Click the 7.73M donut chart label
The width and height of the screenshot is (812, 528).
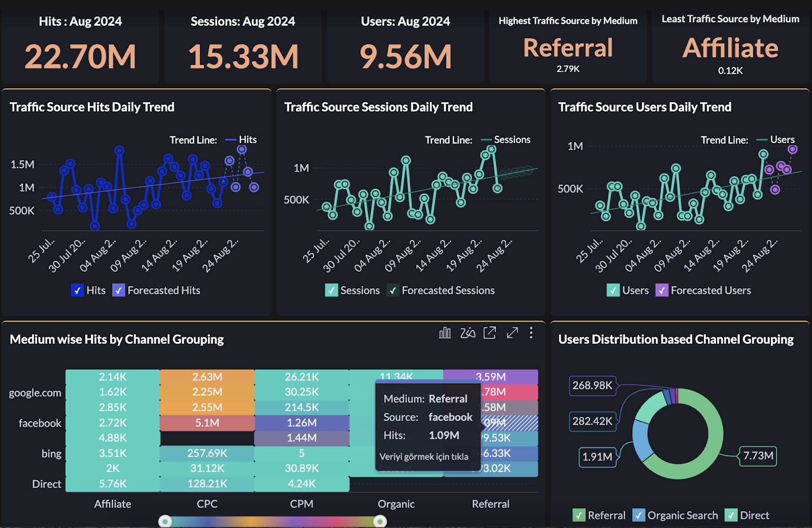click(758, 456)
